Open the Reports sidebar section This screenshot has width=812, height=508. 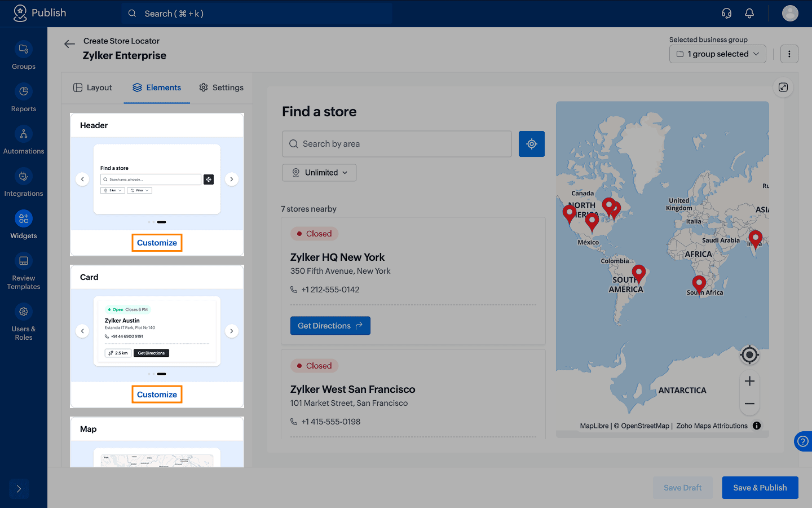coord(24,98)
